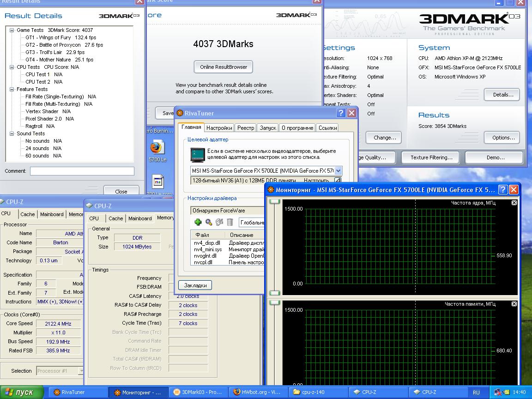Select the nvcpl.dll row in driver list
Viewport: 532px width, 399px height.
(x=227, y=262)
